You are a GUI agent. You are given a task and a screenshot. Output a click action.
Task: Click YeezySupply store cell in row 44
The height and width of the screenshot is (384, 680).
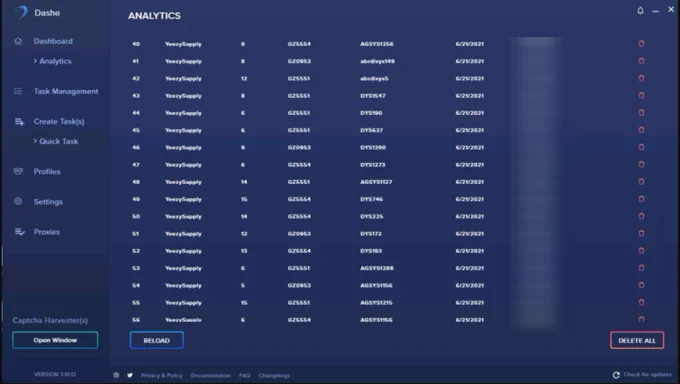(183, 113)
